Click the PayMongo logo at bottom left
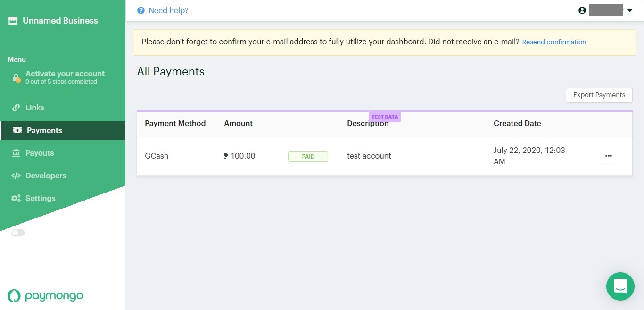 pos(45,296)
